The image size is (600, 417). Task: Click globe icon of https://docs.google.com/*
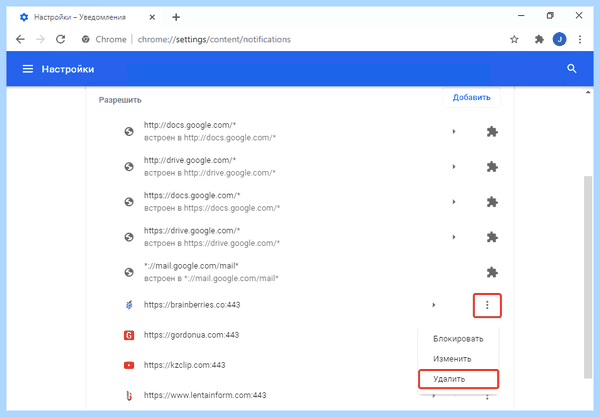pyautogui.click(x=129, y=202)
